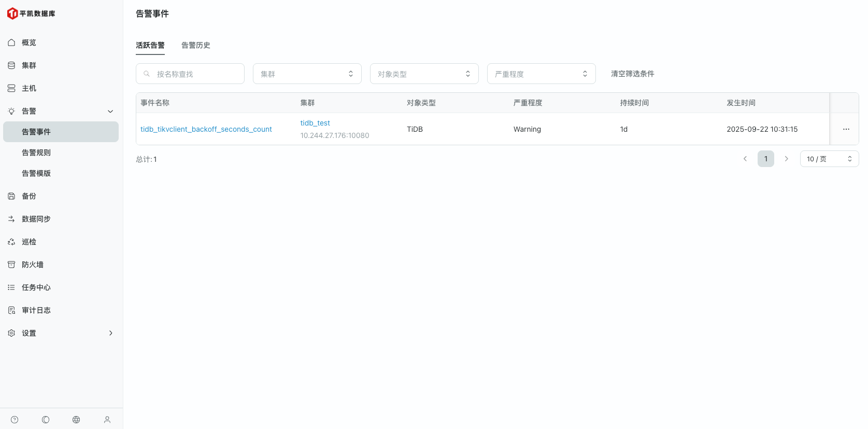The width and height of the screenshot is (868, 429).
Task: Toggle dark mode moon icon
Action: (x=46, y=420)
